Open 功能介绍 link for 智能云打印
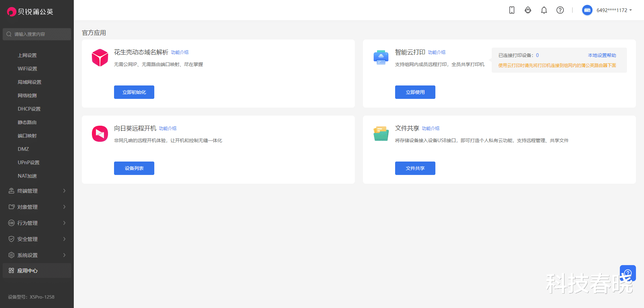 point(437,52)
